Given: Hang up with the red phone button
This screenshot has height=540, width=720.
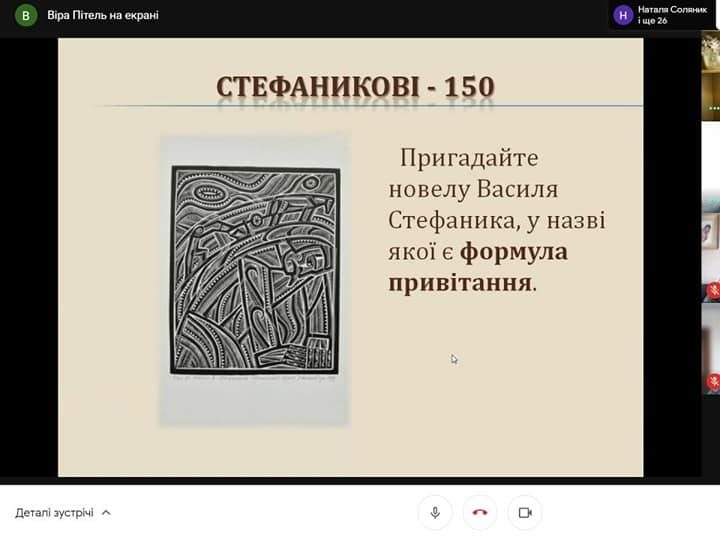Looking at the screenshot, I should [480, 512].
